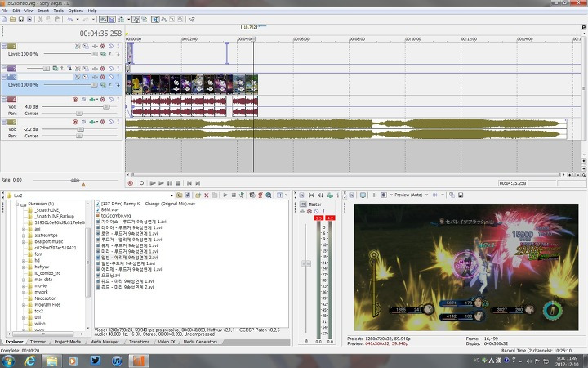The image size is (588, 368).
Task: Open Video Preview external monitor icon
Action: pyautogui.click(x=363, y=195)
